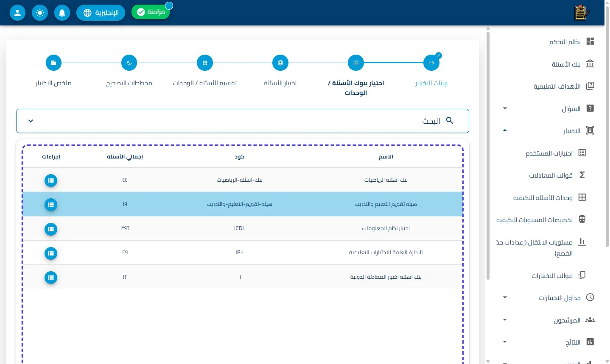
Task: Expand النتائج sidebar arrow
Action: tap(505, 342)
